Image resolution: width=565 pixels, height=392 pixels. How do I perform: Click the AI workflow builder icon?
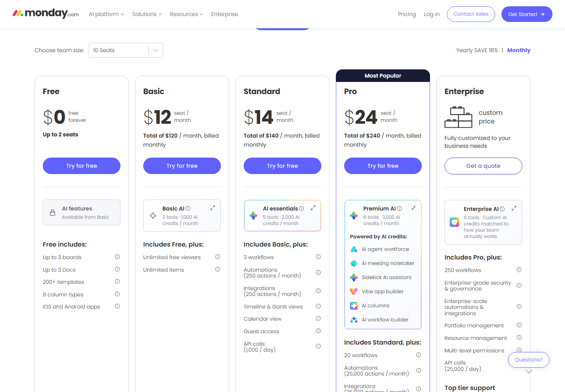pos(354,320)
